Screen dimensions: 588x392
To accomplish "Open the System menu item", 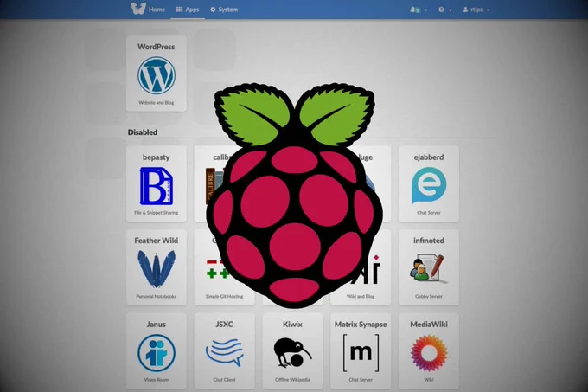I will [224, 10].
